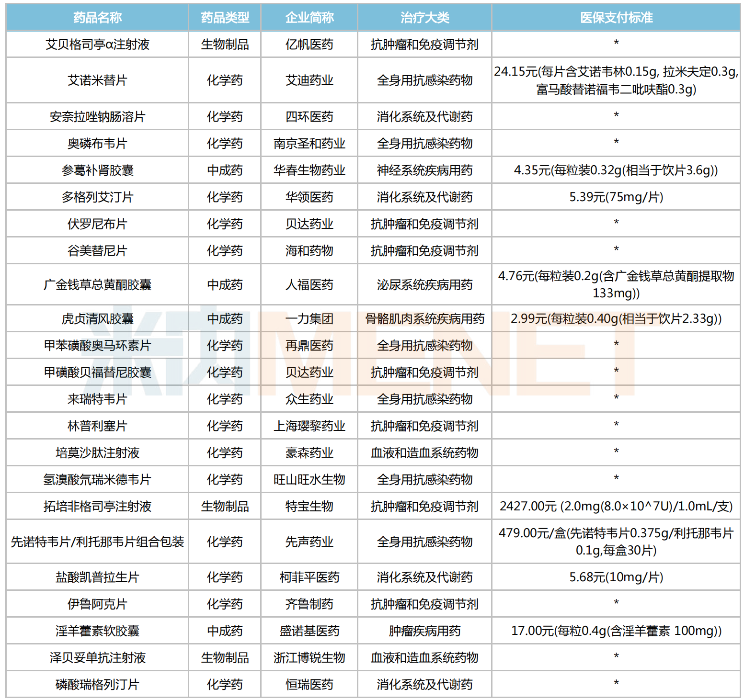
Task: Click the 亿帆医药 company cell
Action: click(x=309, y=45)
